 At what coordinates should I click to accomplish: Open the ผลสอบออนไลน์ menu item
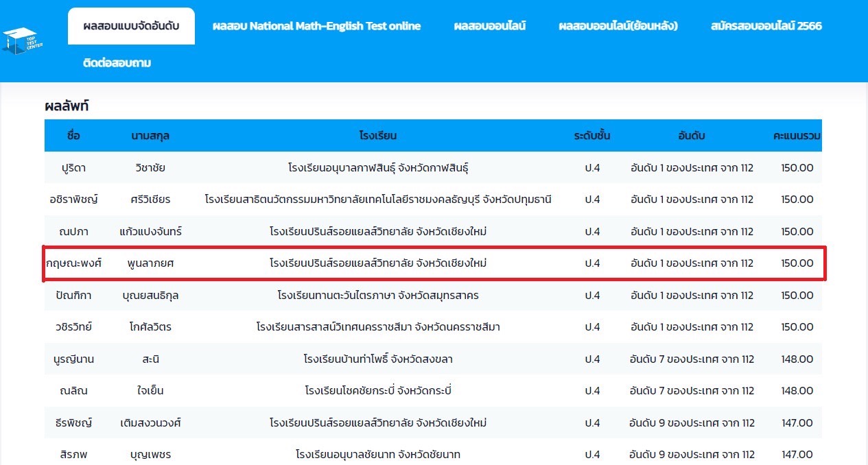click(490, 26)
